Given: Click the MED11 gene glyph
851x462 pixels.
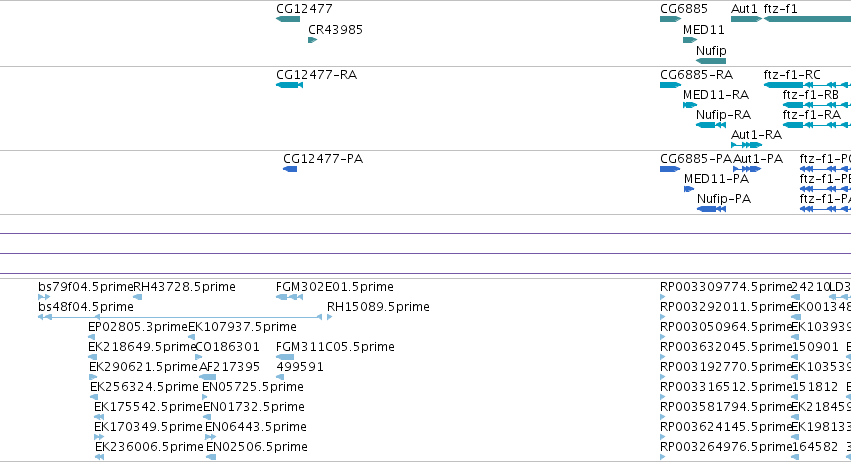Looking at the screenshot, I should (690, 40).
